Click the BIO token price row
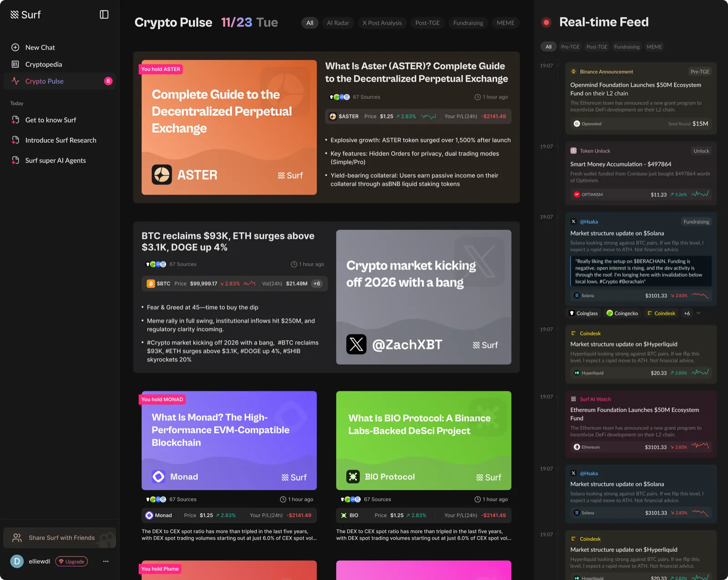This screenshot has width=728, height=580. pos(424,515)
